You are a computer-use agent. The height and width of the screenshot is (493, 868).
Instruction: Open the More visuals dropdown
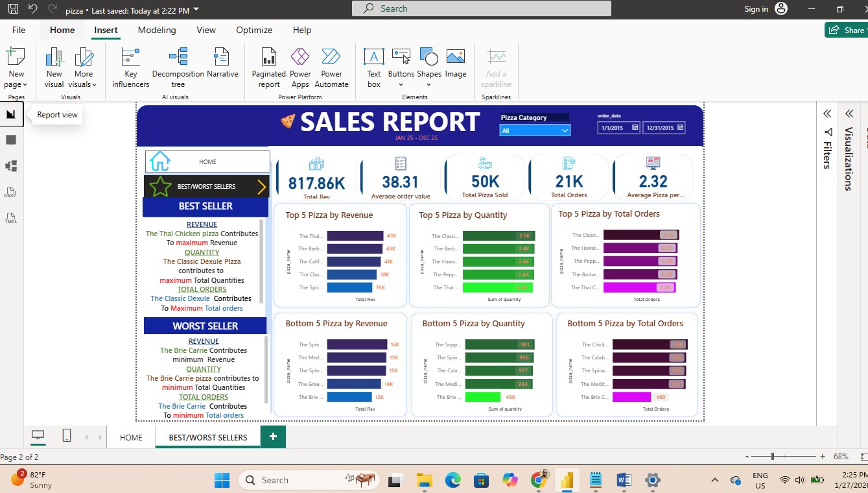click(84, 67)
